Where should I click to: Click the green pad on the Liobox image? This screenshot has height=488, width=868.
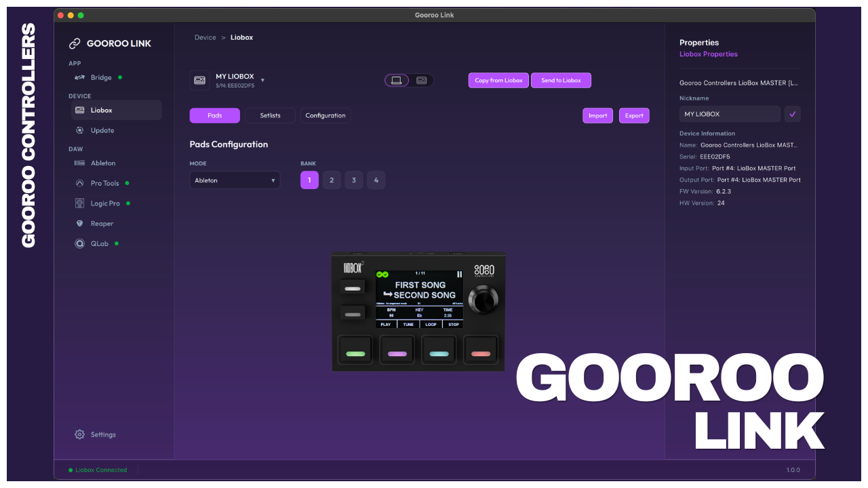[355, 351]
